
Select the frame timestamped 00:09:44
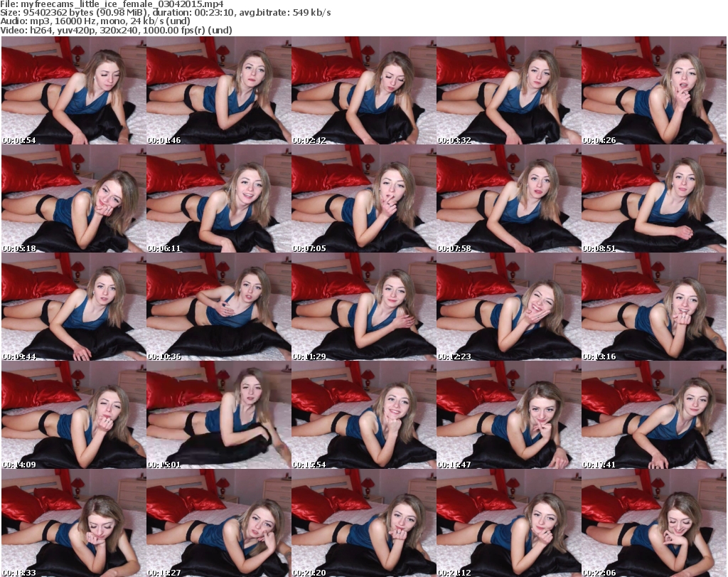click(x=74, y=307)
